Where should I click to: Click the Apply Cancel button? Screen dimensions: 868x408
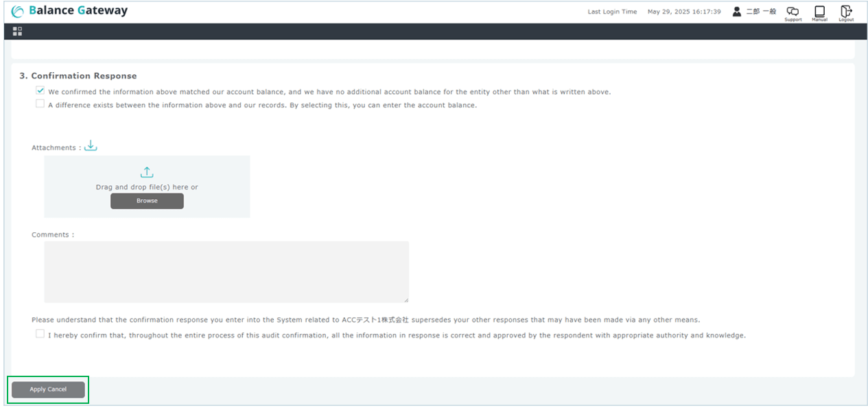click(x=48, y=389)
